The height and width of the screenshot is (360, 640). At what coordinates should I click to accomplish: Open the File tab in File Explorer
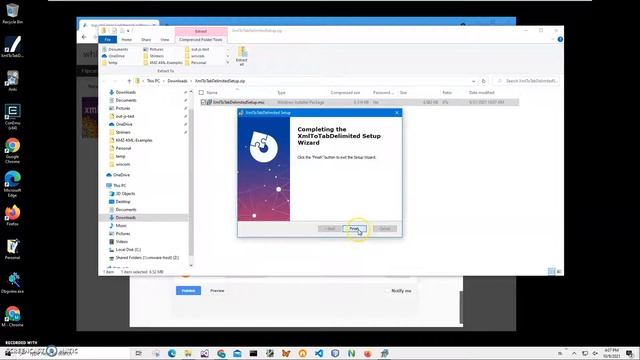coord(107,40)
